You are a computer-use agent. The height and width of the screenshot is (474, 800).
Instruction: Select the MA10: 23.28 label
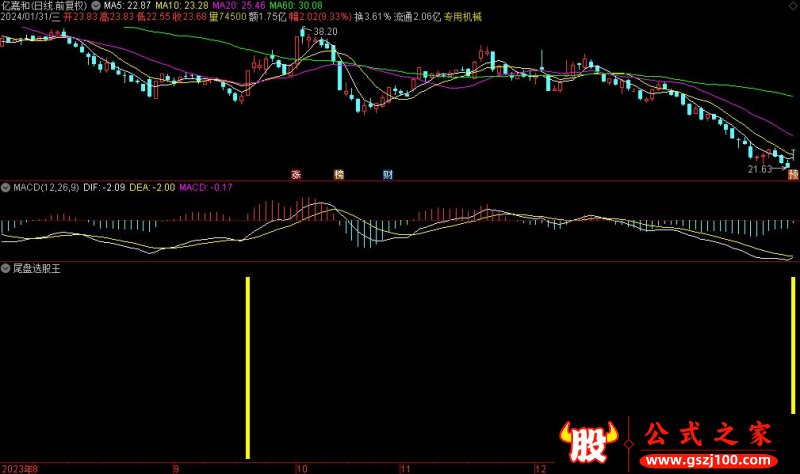point(182,6)
